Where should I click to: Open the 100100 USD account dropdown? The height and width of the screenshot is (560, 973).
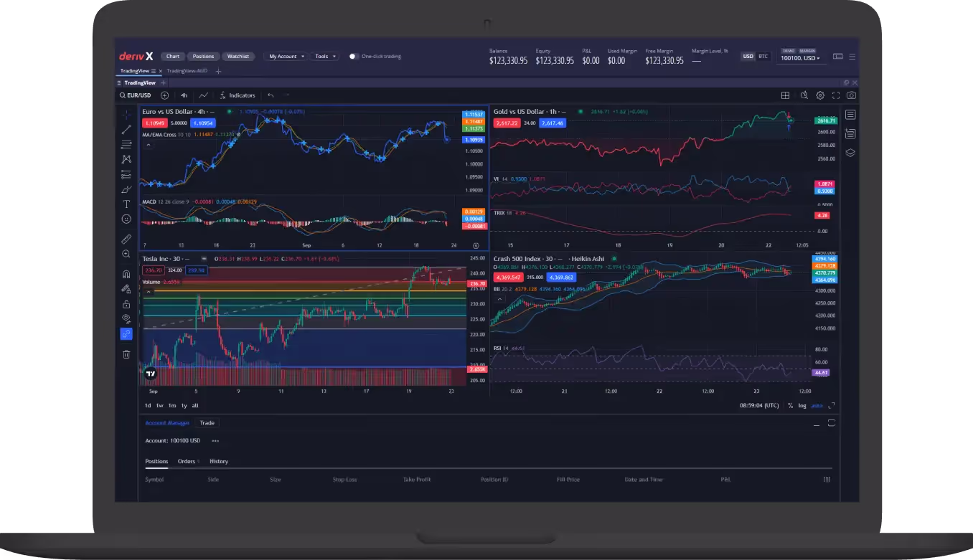coord(799,58)
